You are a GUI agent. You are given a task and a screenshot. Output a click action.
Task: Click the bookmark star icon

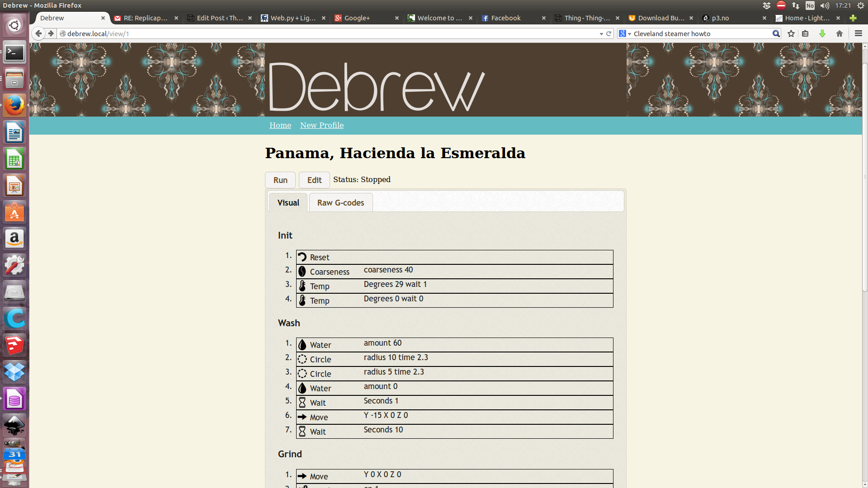pos(791,33)
